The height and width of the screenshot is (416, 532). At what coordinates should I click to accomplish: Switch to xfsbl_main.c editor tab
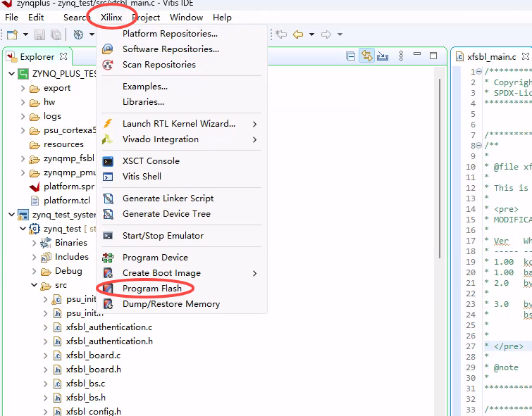pyautogui.click(x=491, y=56)
